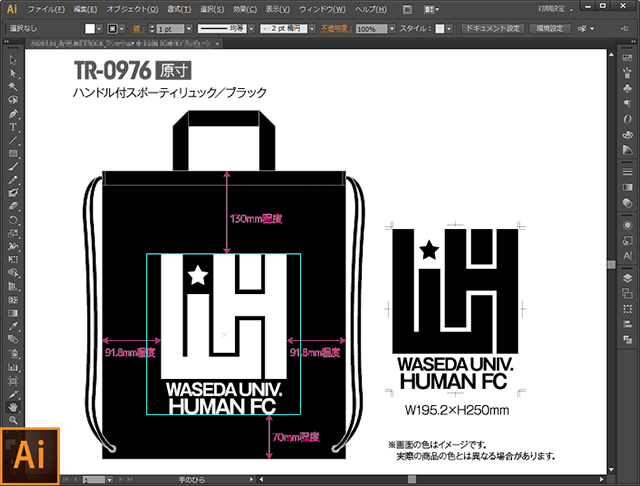Select the Perspective Grid tool
Viewport: 640px width, 486px height.
coord(13,286)
